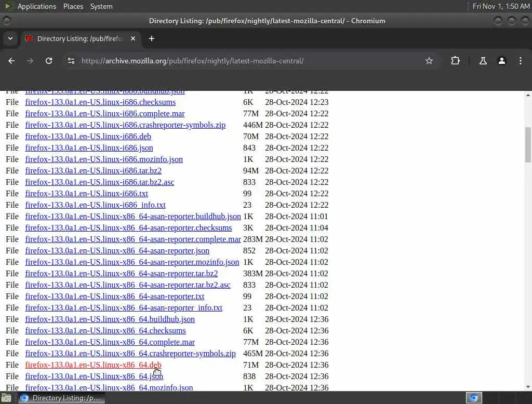Click the scrollbar down arrow
532x404 pixels.
pos(528,387)
